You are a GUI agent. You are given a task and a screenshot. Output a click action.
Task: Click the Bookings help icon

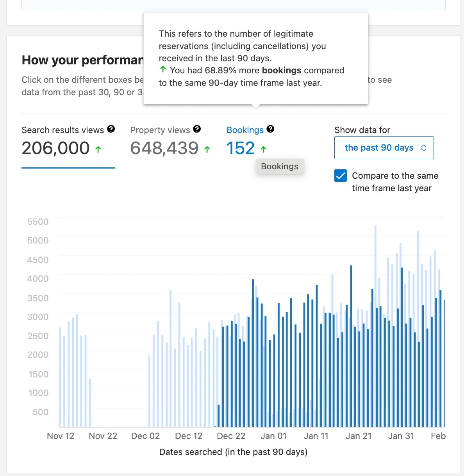pos(271,129)
